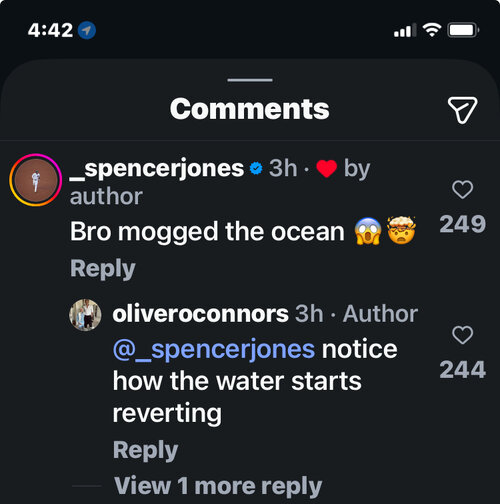500x504 pixels.
Task: Open the oliveroconnors username profile
Action: coord(200,314)
